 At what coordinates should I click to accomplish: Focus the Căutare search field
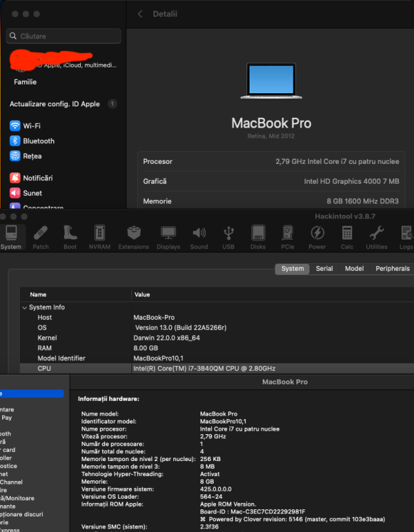(x=63, y=36)
